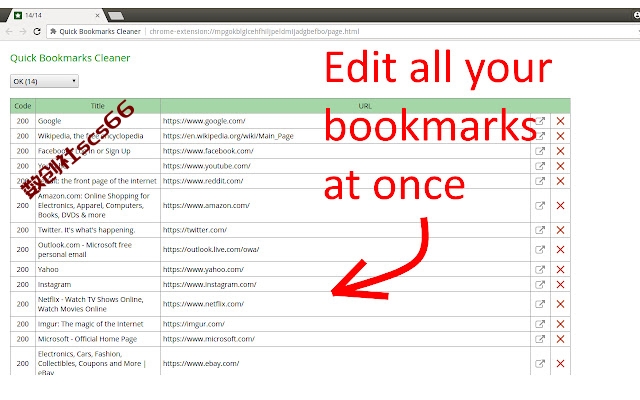Screen dimensions: 640x400
Task: Edit the https://www.instagram.com/ URL cell
Action: 345,284
